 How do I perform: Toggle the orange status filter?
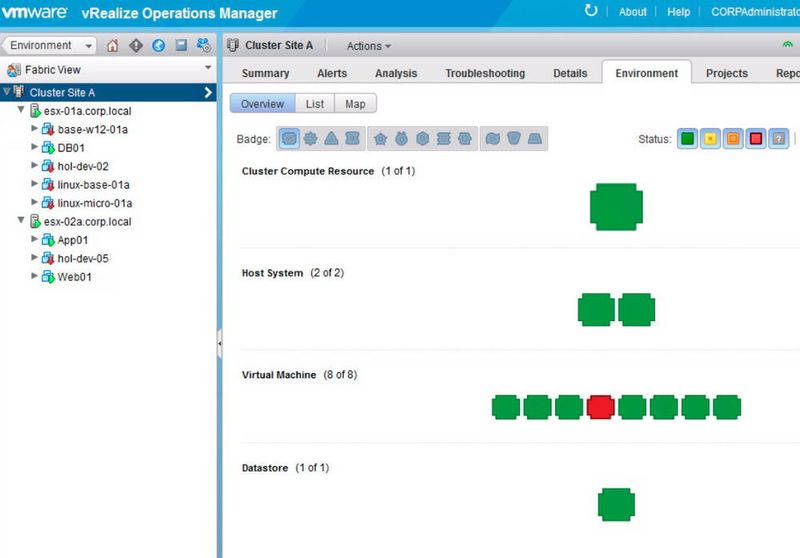pos(733,139)
